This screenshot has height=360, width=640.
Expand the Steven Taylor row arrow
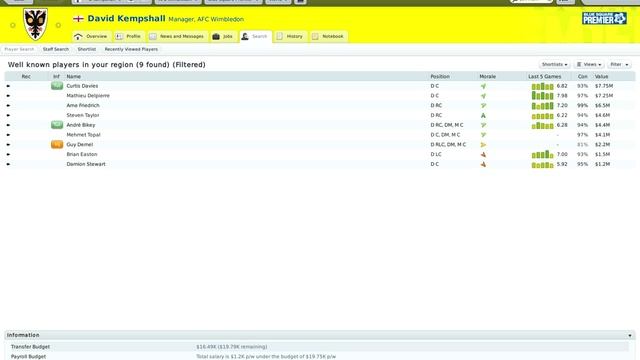[8, 116]
